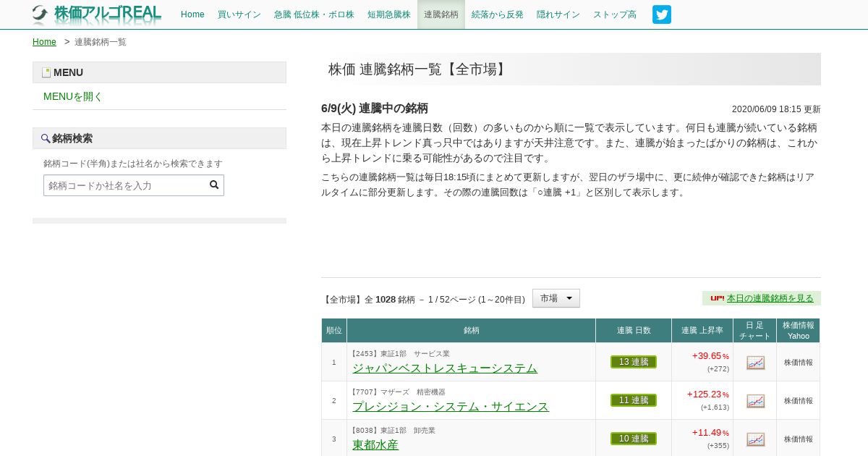Click the 連騰 日数 column header
This screenshot has height=456, width=868.
click(x=634, y=330)
